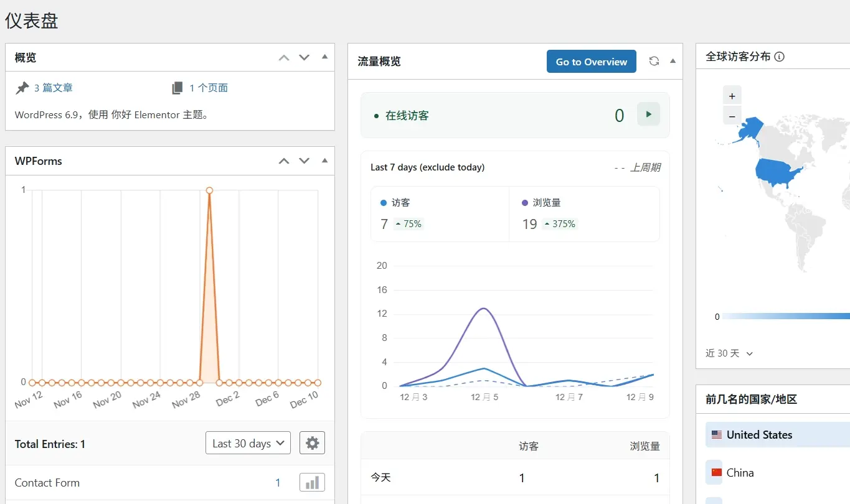Move the WPForms widget down
Image resolution: width=850 pixels, height=504 pixels.
(304, 161)
